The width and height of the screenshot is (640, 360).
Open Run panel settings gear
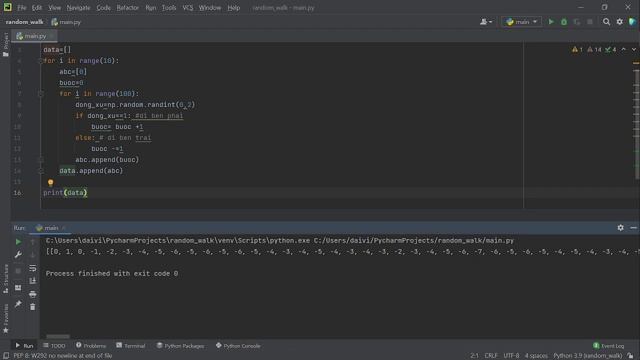620,228
